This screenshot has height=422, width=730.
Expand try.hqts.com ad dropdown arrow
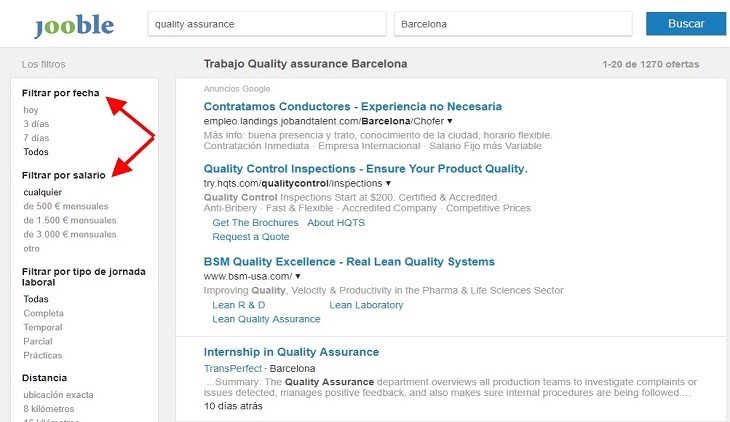tap(388, 184)
